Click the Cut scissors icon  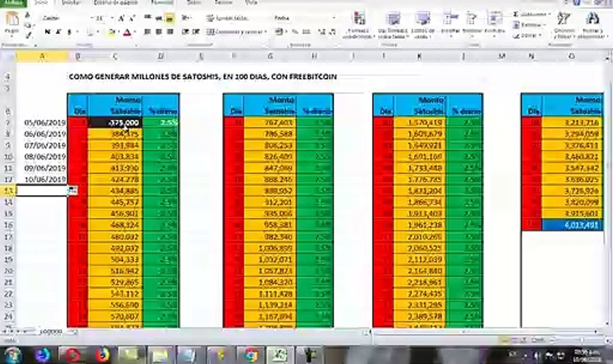point(28,16)
